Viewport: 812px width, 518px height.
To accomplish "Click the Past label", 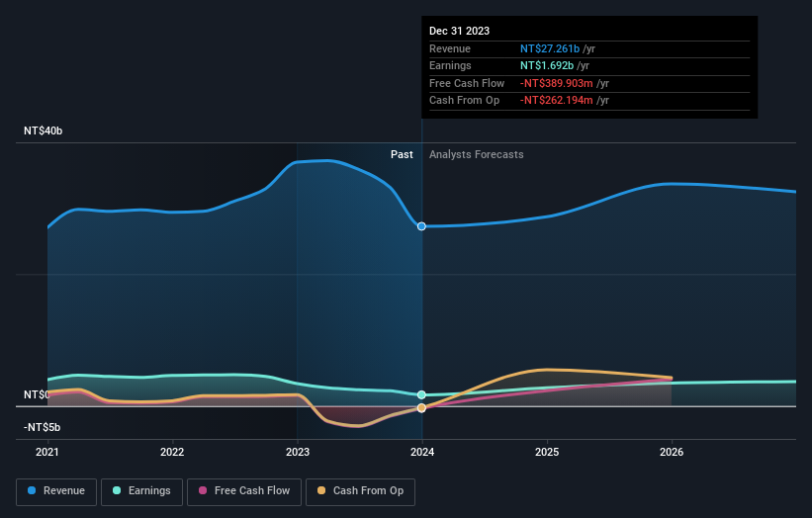I will pyautogui.click(x=402, y=155).
